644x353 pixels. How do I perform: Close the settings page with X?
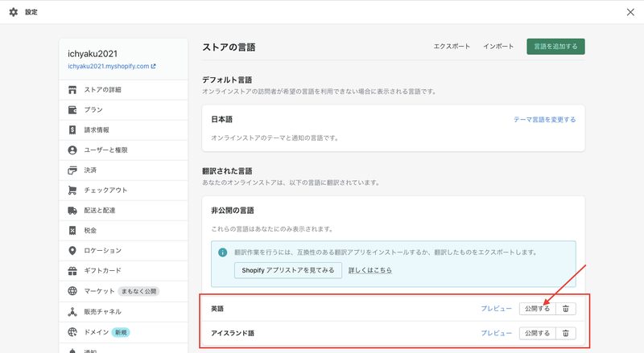630,12
